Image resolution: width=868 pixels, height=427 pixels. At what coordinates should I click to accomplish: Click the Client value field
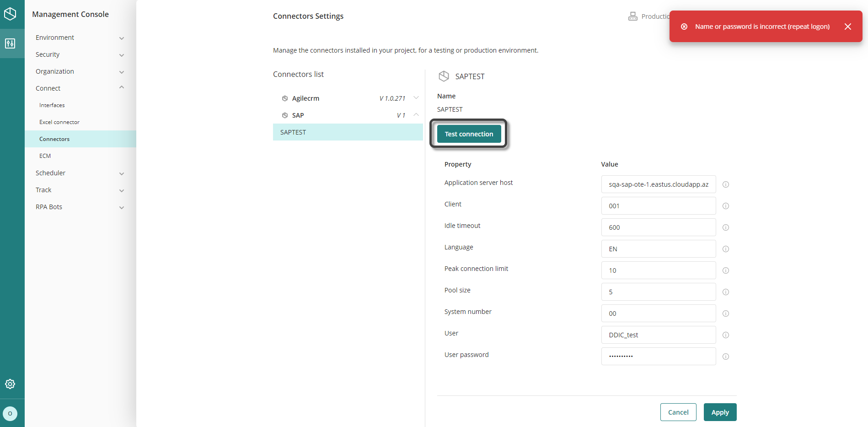[659, 206]
